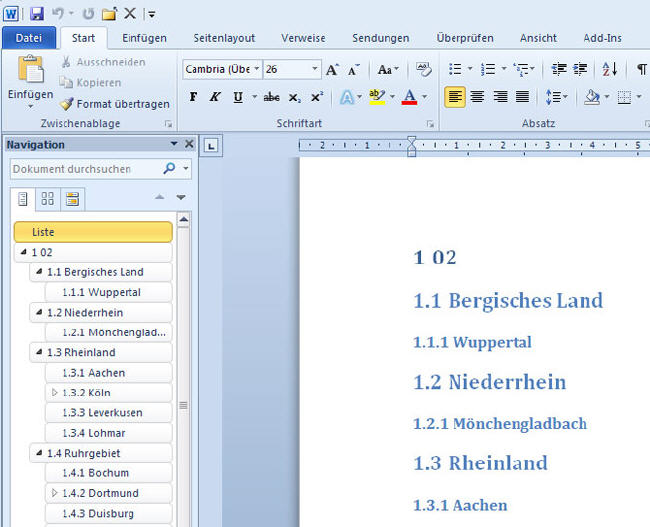Image resolution: width=650 pixels, height=527 pixels.
Task: Jump to 1.4.1 Bochum in navigation list
Action: click(108, 473)
